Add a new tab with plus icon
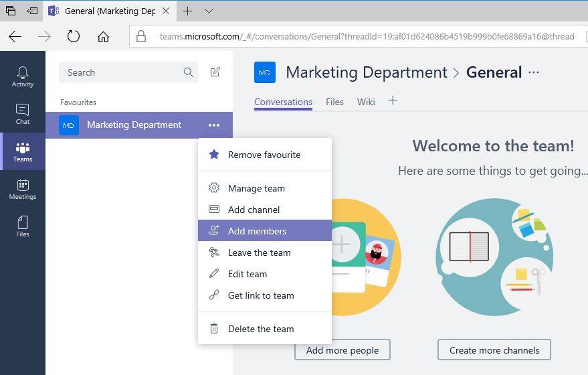 (x=393, y=100)
